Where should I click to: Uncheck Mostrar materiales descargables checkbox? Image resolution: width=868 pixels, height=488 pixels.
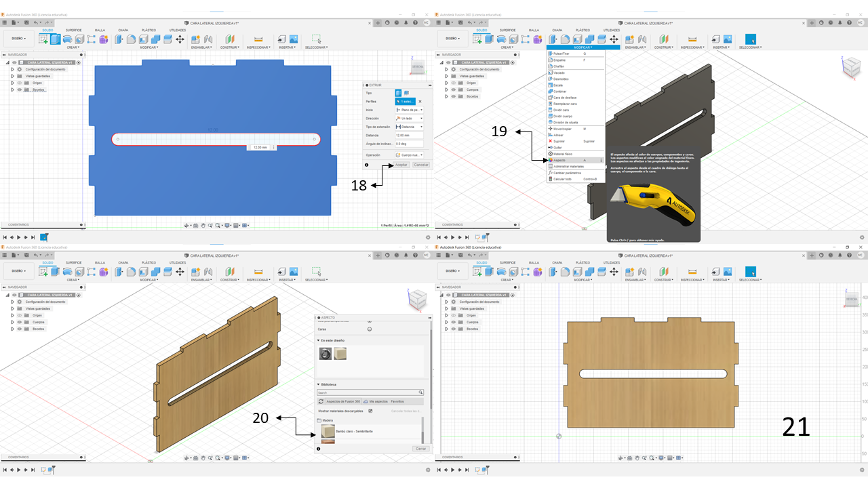point(370,411)
